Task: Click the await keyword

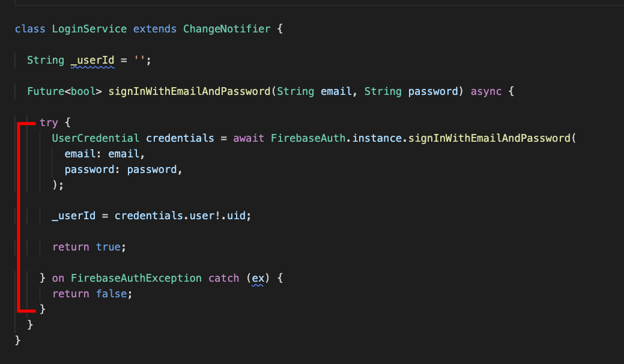Action: point(248,138)
